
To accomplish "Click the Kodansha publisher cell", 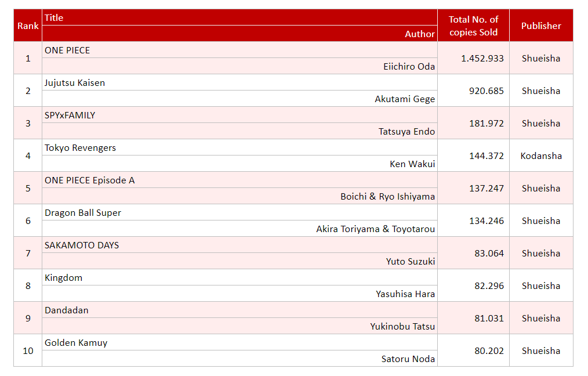I will click(x=541, y=156).
